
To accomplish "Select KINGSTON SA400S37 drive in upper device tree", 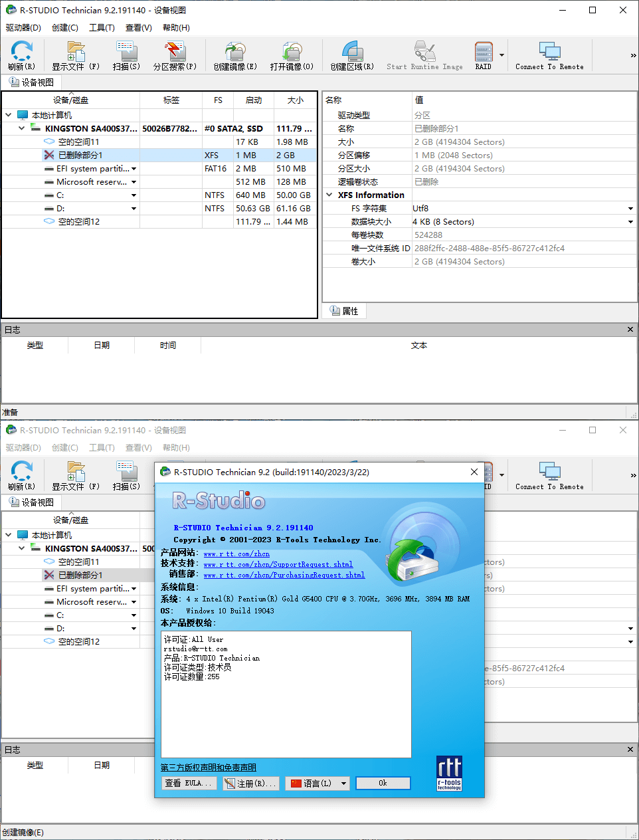I will (91, 128).
